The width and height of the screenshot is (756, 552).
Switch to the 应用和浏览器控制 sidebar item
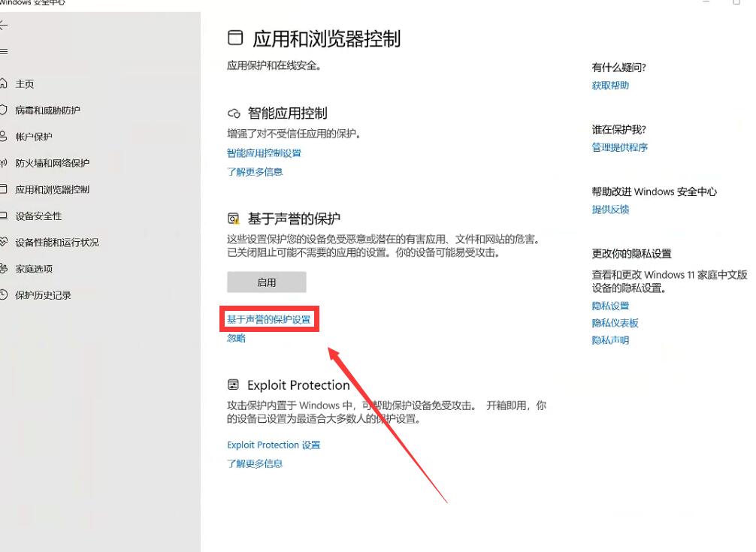click(x=52, y=189)
